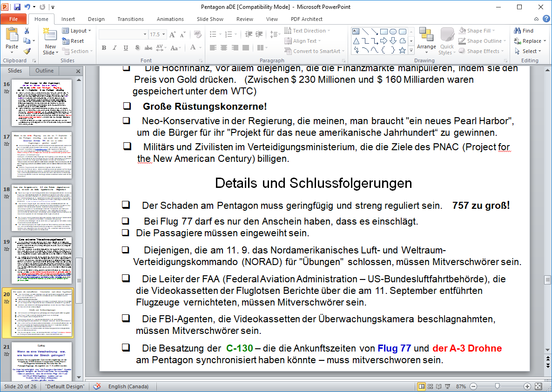Apply strikethrough formatting

pyautogui.click(x=148, y=48)
